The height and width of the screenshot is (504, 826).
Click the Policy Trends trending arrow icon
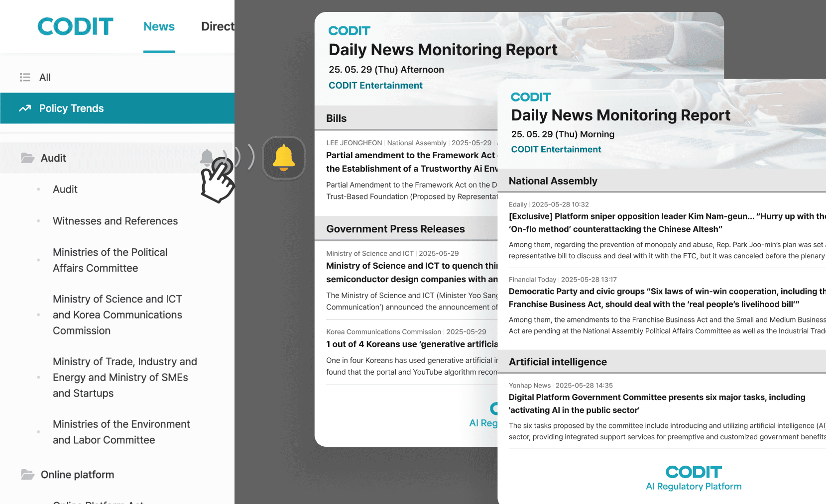coord(25,108)
